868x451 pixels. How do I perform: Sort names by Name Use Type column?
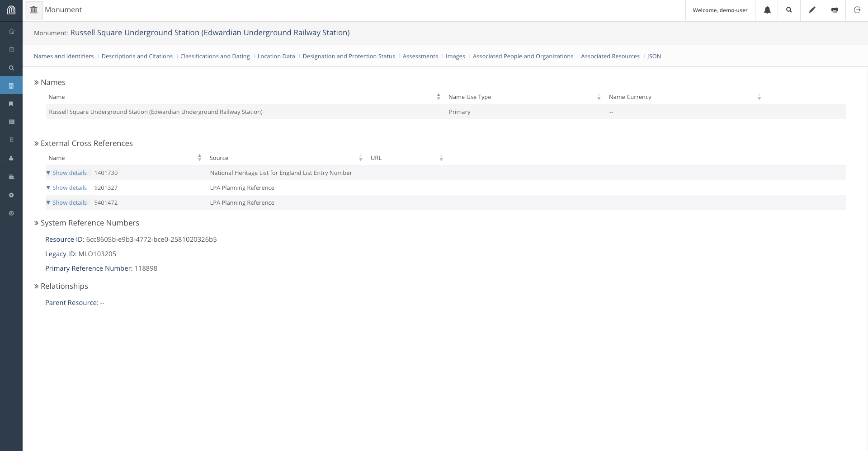coord(469,97)
